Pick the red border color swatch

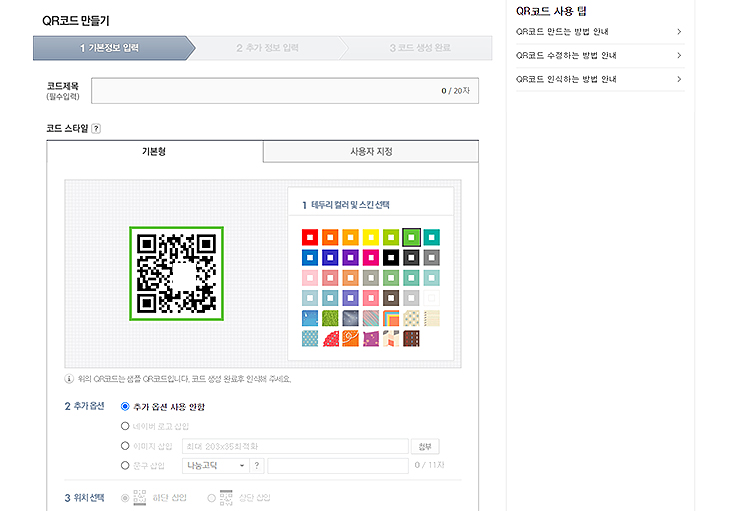click(x=310, y=237)
